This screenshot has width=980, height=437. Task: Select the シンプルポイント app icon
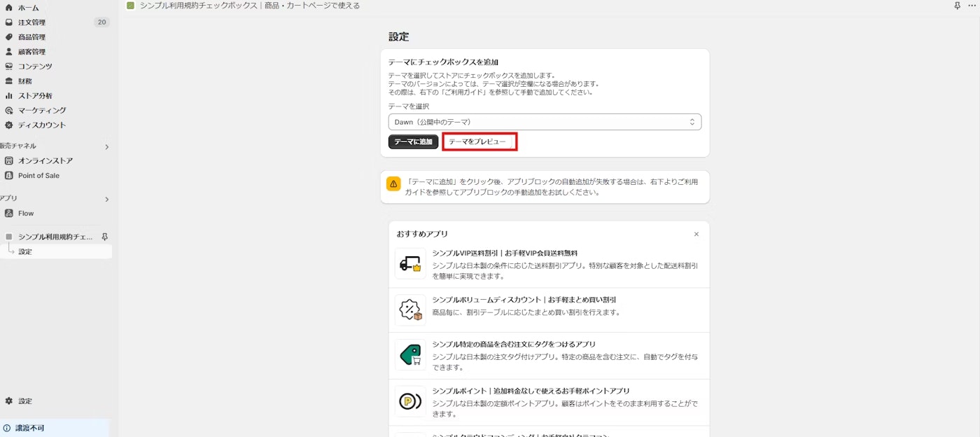409,401
